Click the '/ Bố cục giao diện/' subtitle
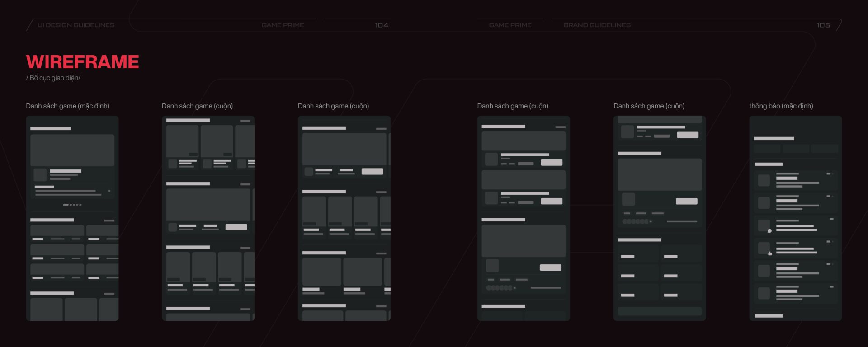Image resolution: width=868 pixels, height=347 pixels. click(53, 78)
